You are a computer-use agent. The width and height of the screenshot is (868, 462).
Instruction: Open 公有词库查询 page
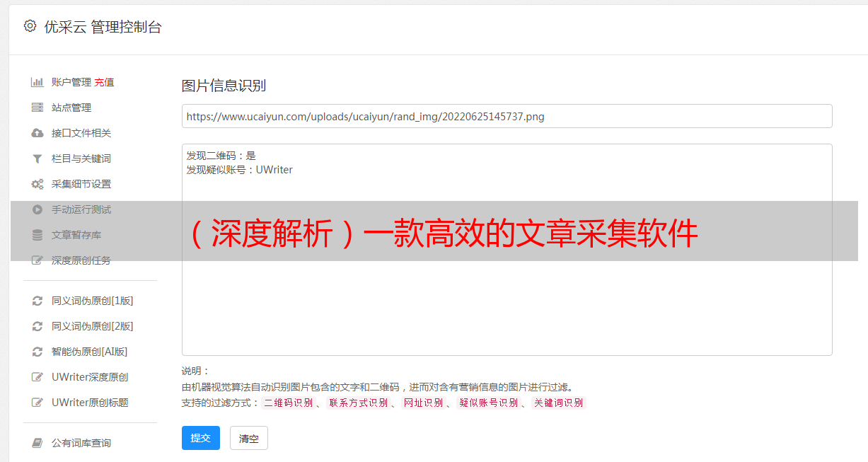[81, 443]
